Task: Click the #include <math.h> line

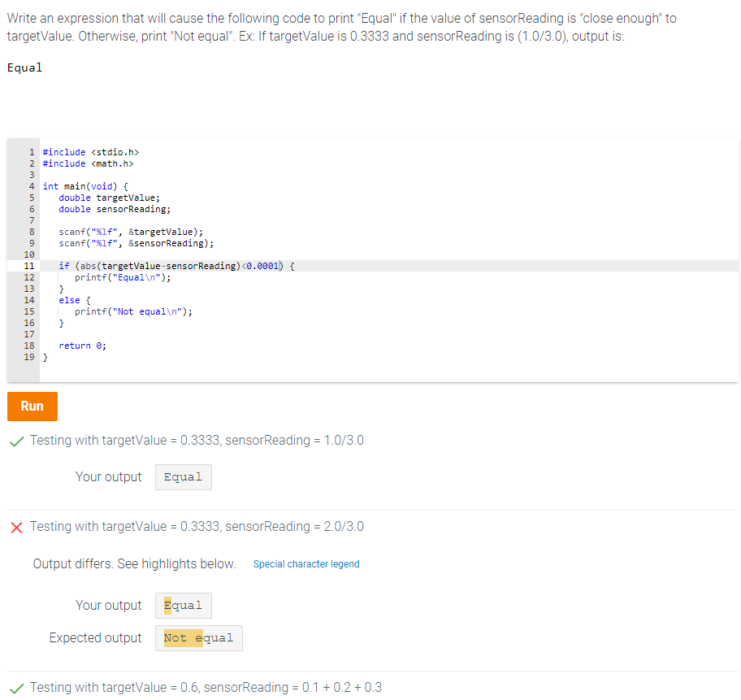Action: pyautogui.click(x=92, y=163)
